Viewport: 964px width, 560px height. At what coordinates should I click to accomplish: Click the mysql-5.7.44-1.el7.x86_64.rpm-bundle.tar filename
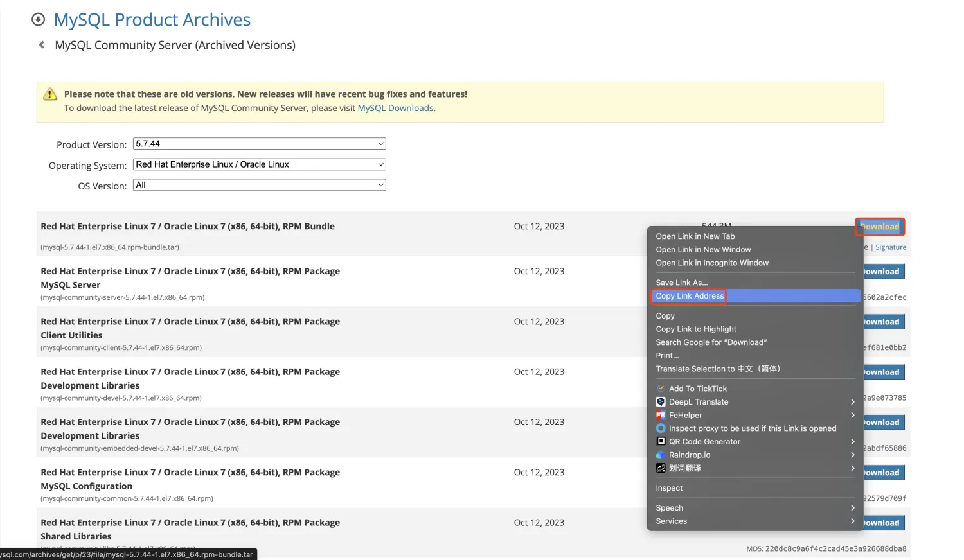pos(110,247)
